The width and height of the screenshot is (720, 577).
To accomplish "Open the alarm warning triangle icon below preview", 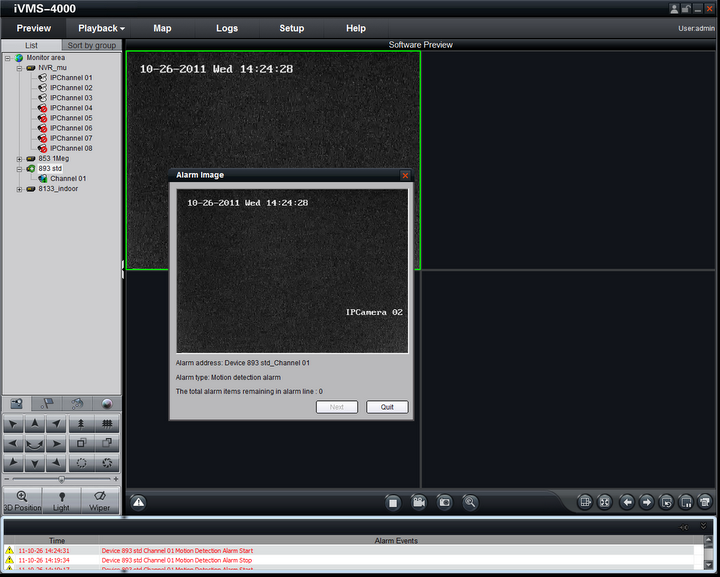I will pos(138,502).
